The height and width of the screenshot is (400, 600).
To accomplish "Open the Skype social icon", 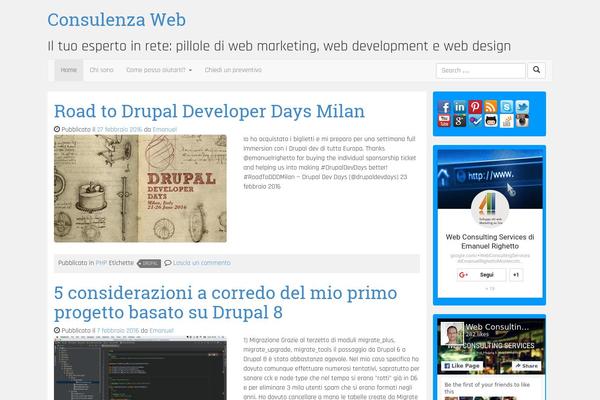I will point(507,107).
